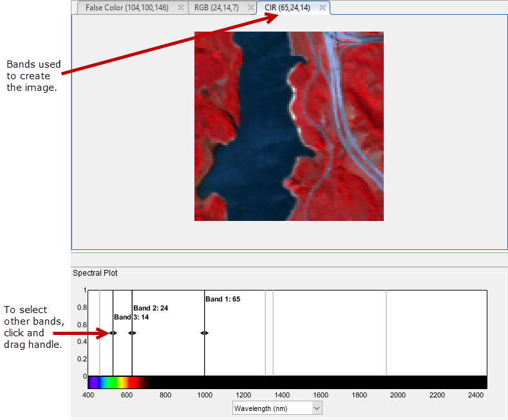This screenshot has height=420, width=508.
Task: Click the 0.8 y-axis tick label
Action: tap(82, 307)
